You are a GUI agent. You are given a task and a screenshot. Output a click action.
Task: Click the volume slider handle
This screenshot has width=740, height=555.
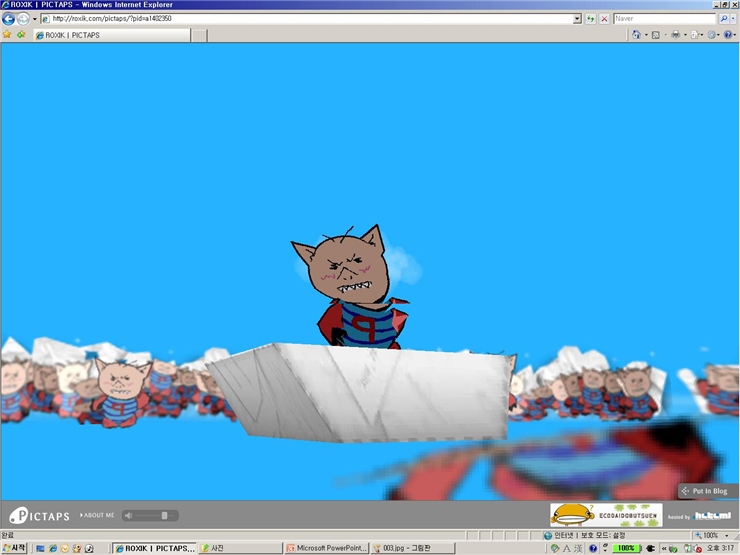(x=164, y=515)
